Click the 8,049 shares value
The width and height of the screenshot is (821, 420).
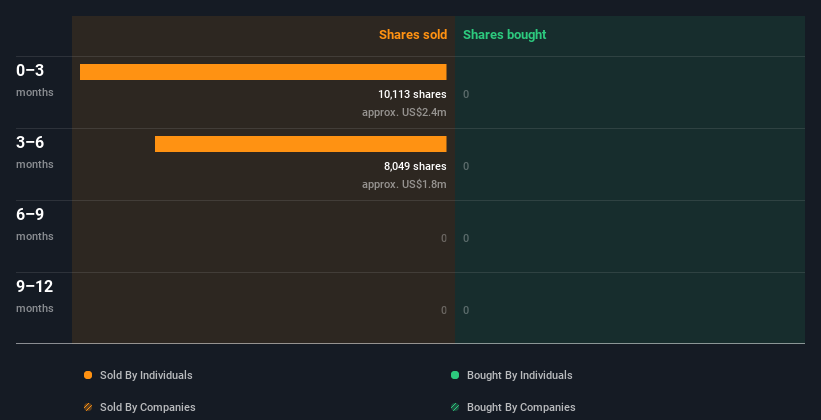click(x=415, y=167)
